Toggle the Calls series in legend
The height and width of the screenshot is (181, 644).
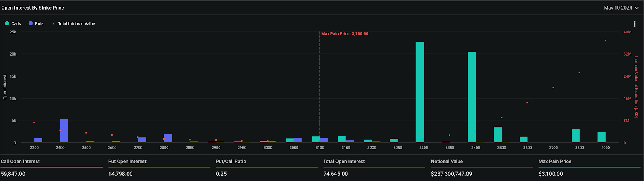coord(13,23)
